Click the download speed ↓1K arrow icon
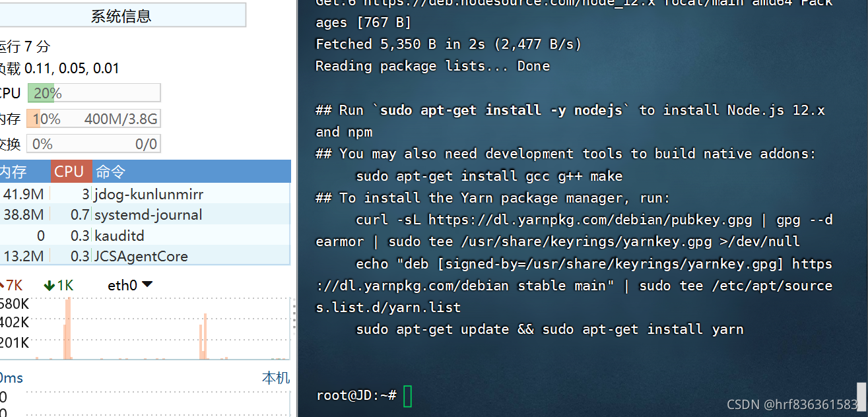The height and width of the screenshot is (417, 868). click(50, 285)
